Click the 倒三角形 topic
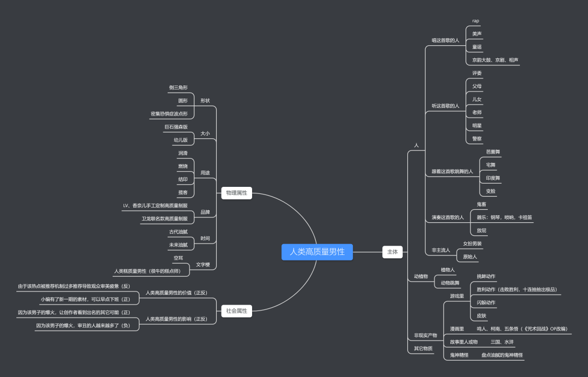 178,87
